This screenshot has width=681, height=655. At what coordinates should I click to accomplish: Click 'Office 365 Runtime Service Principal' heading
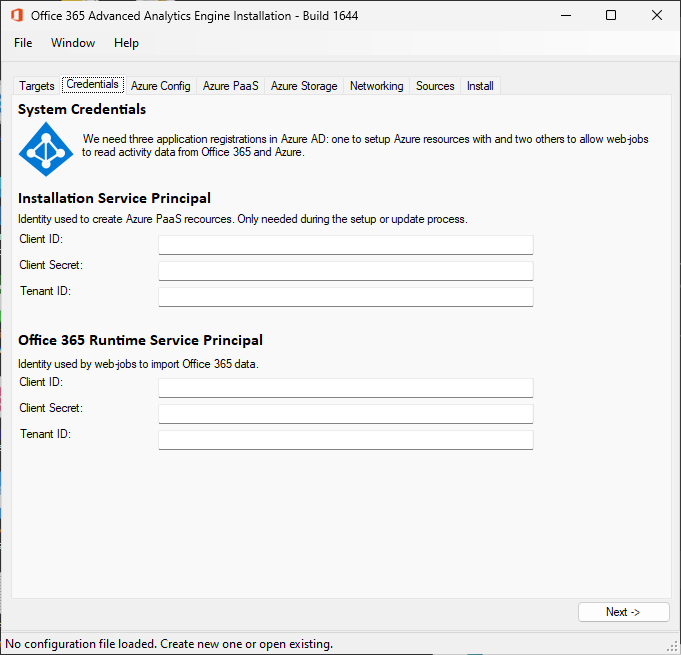[140, 340]
